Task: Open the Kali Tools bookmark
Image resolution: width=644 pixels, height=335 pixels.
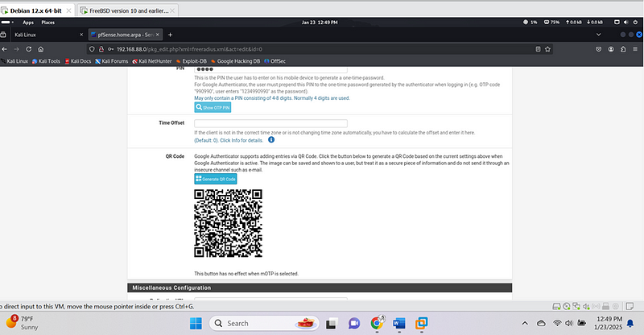Action: point(46,61)
